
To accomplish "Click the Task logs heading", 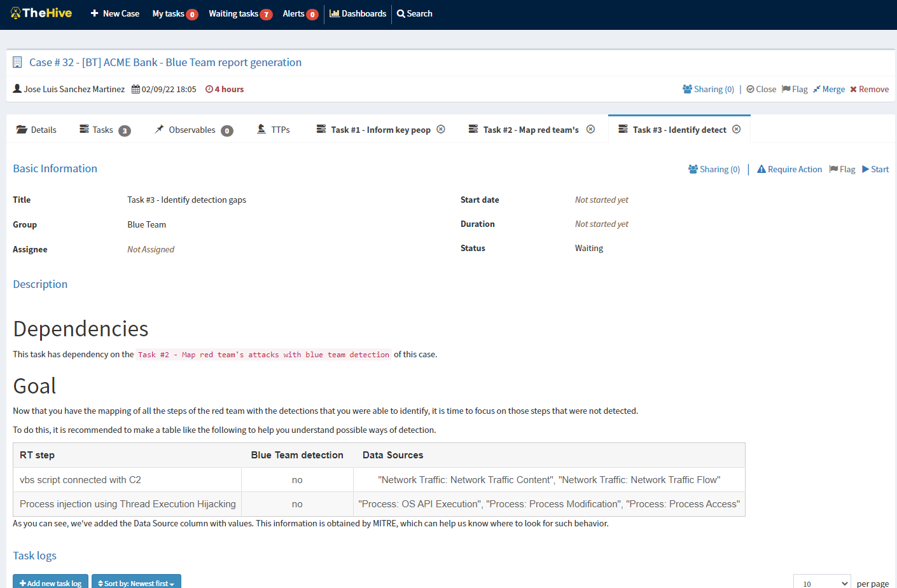I will click(35, 556).
